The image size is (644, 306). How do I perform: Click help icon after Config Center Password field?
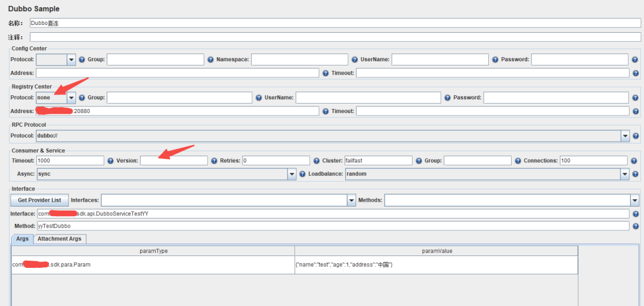[x=636, y=60]
